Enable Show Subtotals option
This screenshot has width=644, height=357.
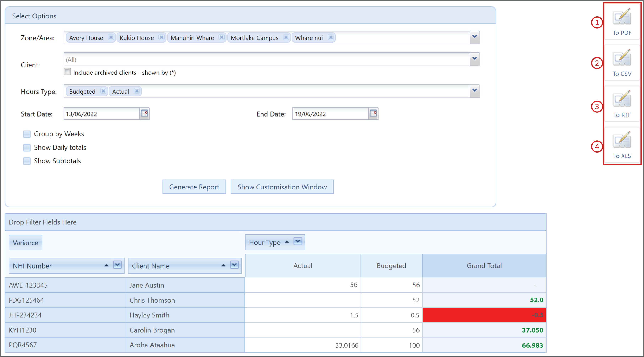(27, 161)
